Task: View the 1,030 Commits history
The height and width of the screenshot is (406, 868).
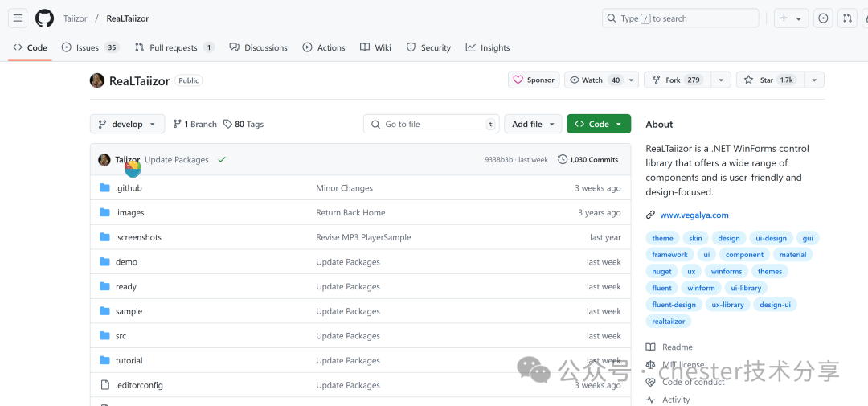Action: pyautogui.click(x=588, y=159)
